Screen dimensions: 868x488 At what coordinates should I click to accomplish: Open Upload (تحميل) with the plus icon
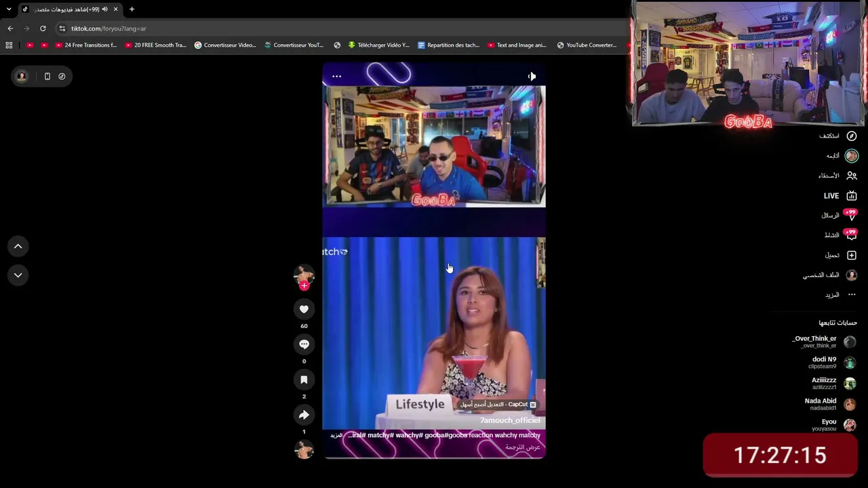pyautogui.click(x=841, y=256)
